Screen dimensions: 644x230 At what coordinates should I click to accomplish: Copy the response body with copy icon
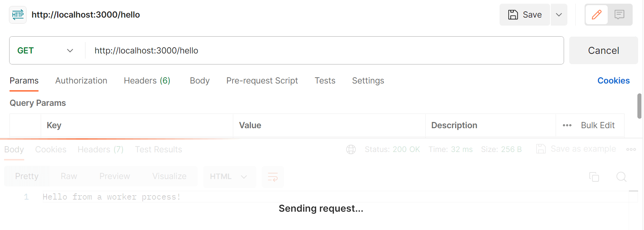coord(594,177)
